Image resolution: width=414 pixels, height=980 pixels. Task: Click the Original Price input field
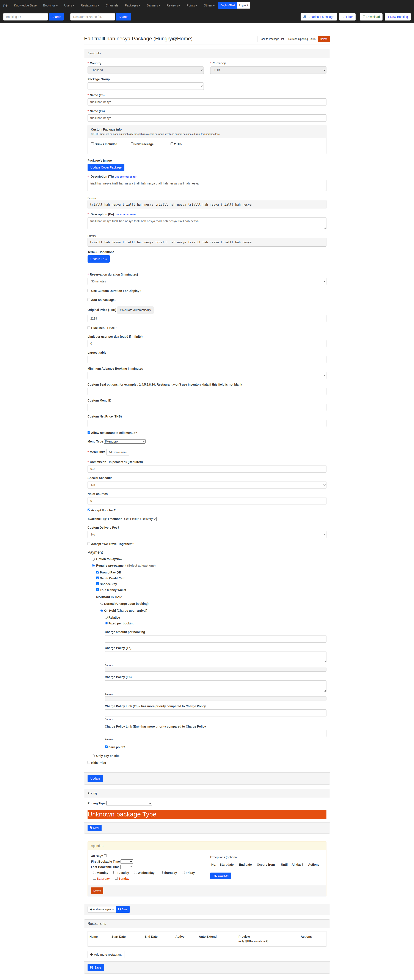click(x=207, y=318)
